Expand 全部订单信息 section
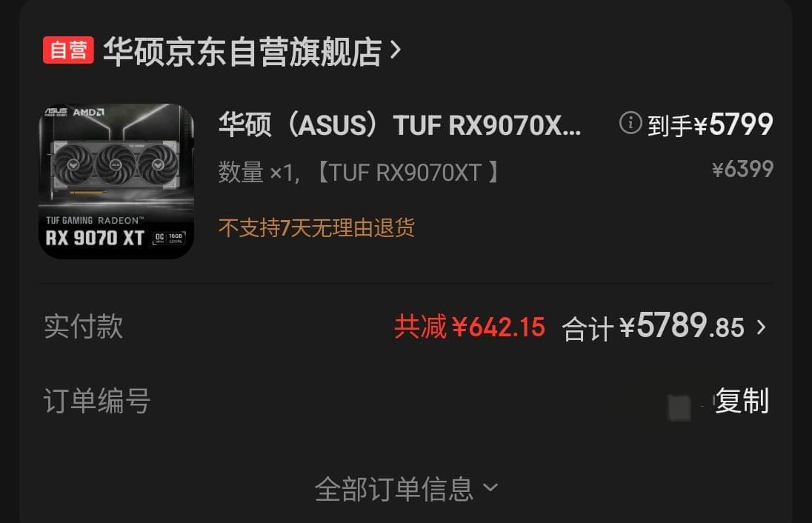Screen dimensions: 812x523 tap(406, 489)
